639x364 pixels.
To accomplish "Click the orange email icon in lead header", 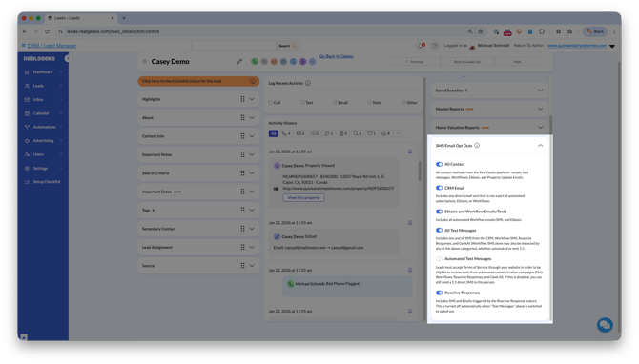I will point(274,62).
